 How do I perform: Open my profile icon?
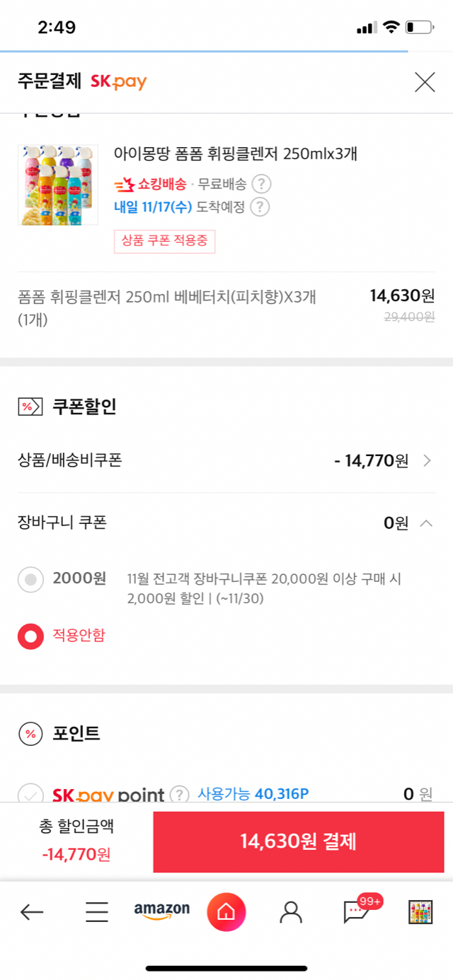pos(291,912)
